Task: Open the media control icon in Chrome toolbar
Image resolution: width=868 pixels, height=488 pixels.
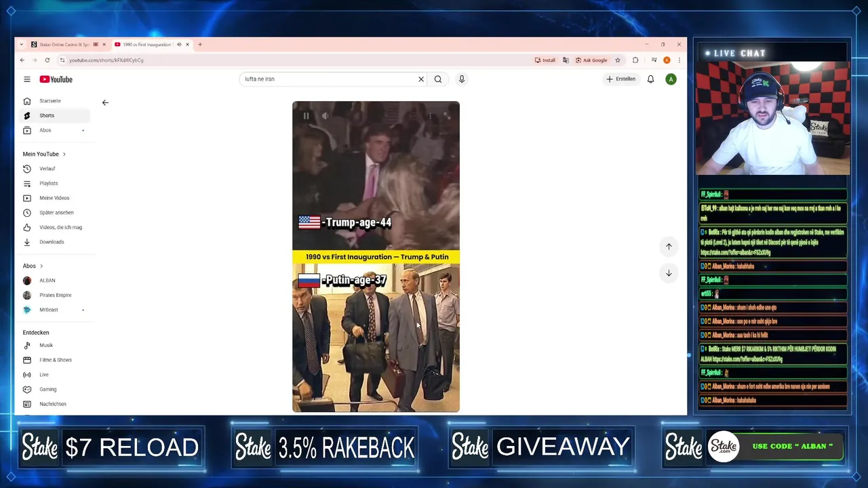Action: pyautogui.click(x=654, y=60)
